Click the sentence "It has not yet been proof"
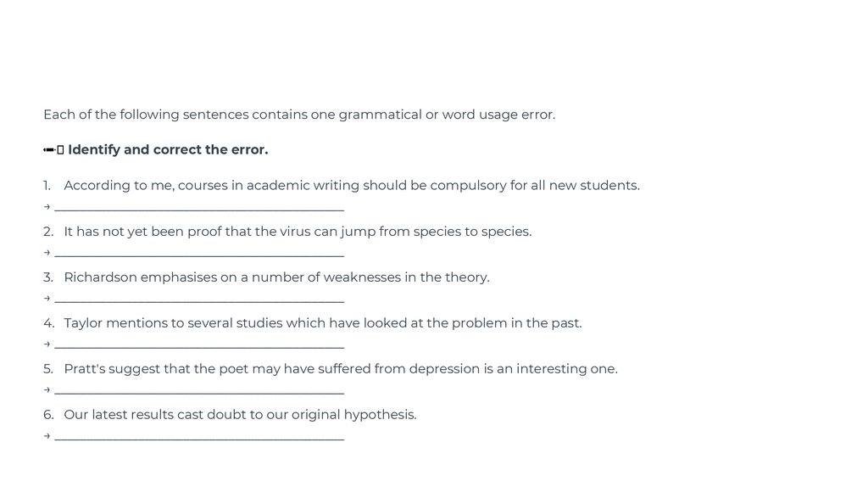868x487 pixels. click(x=298, y=232)
